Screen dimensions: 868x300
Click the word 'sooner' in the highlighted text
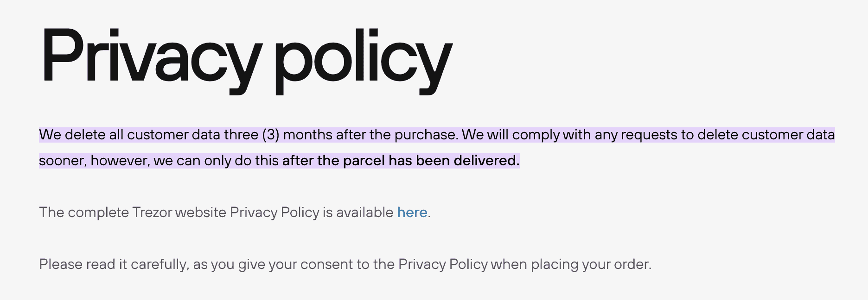point(62,161)
